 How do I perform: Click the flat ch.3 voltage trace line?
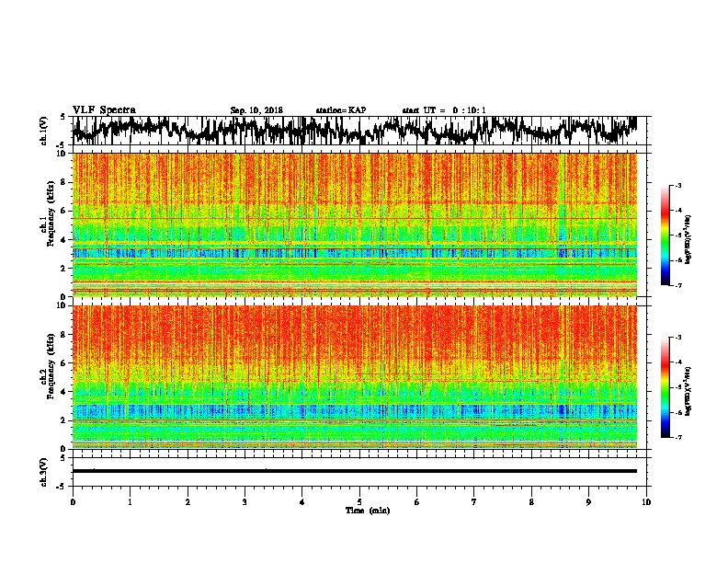[x=355, y=471]
